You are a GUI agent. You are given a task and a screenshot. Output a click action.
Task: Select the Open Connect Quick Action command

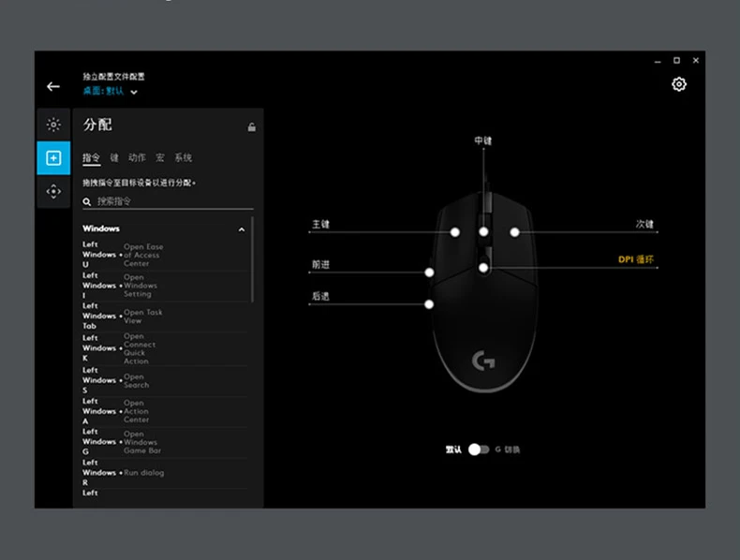[165, 348]
